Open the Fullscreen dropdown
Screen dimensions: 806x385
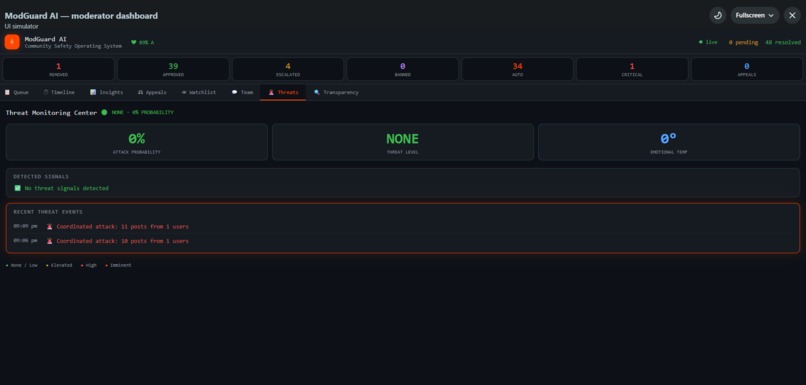(x=755, y=15)
